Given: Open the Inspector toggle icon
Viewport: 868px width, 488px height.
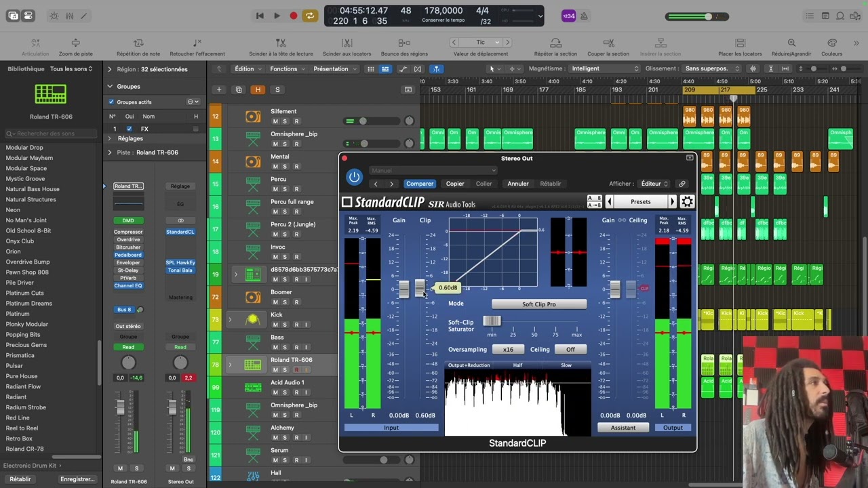Looking at the screenshot, I should [x=28, y=16].
